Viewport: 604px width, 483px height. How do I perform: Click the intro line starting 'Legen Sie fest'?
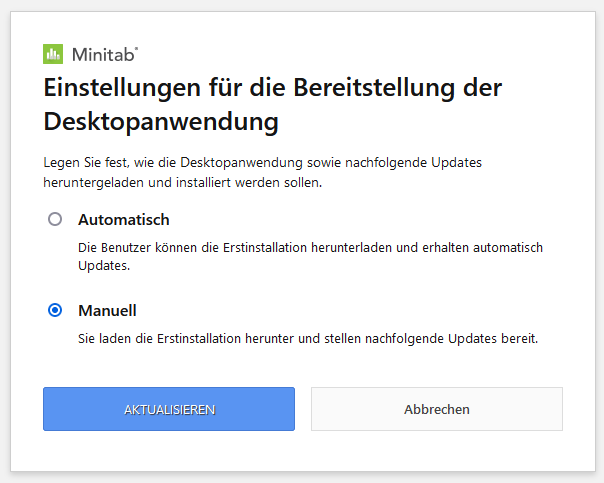(263, 163)
